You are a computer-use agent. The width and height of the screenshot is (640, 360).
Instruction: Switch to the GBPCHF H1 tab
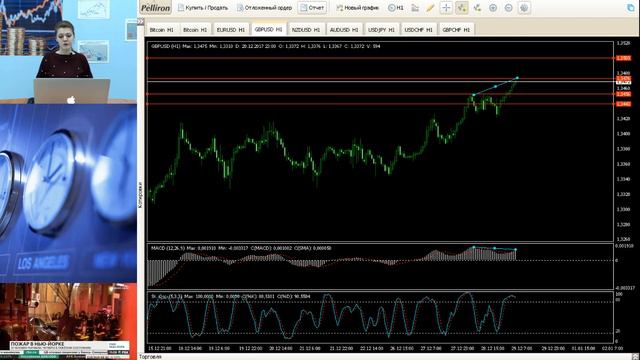[456, 30]
